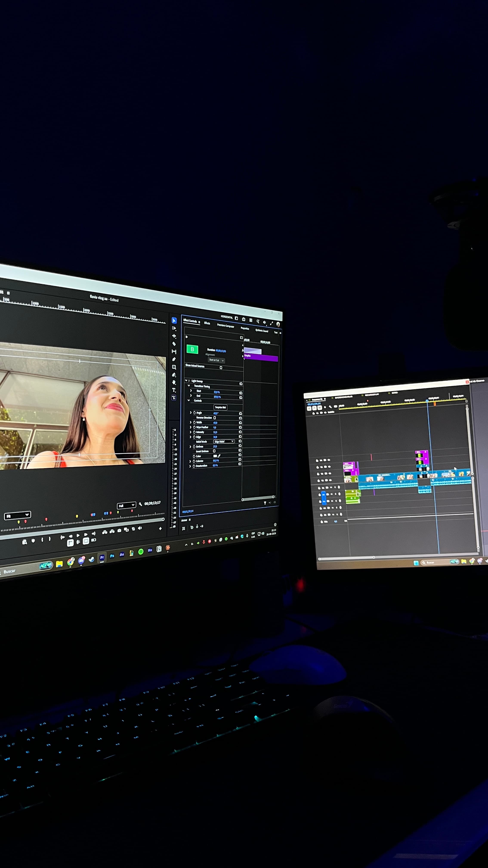Open the Fit zoom level dropdown
Image resolution: width=488 pixels, height=868 pixels.
[x=17, y=516]
